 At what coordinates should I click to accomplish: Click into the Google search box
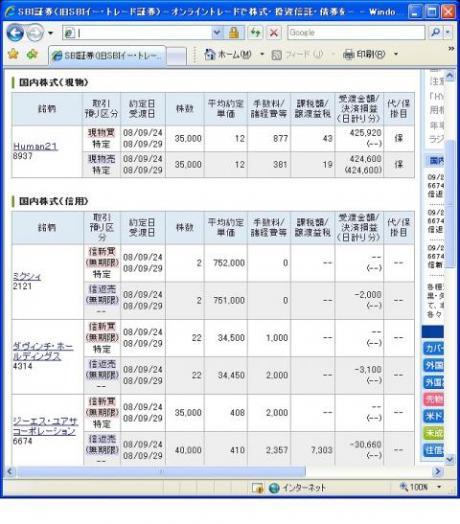click(356, 33)
